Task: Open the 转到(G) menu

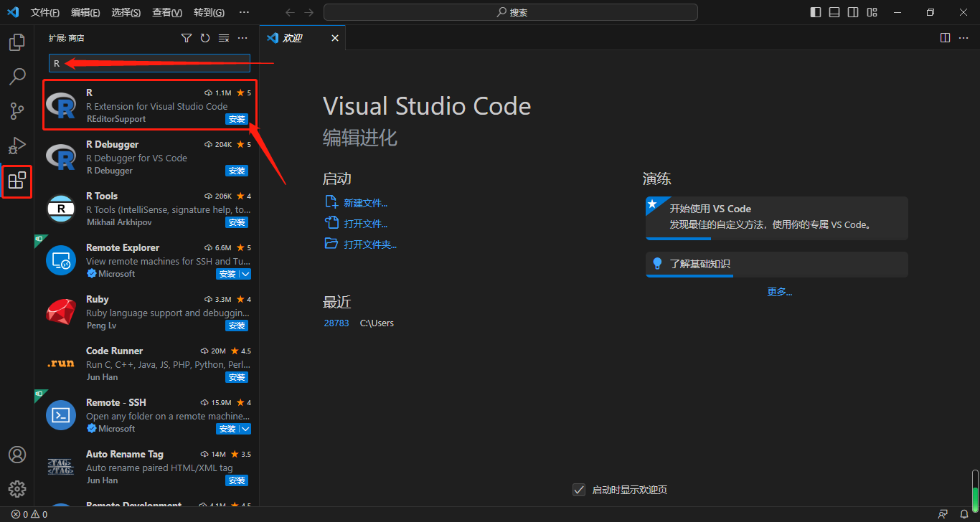Action: click(x=209, y=12)
